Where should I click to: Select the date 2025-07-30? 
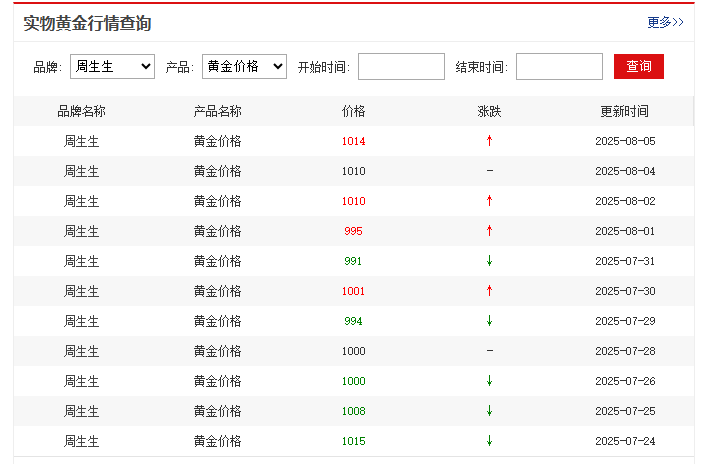625,291
